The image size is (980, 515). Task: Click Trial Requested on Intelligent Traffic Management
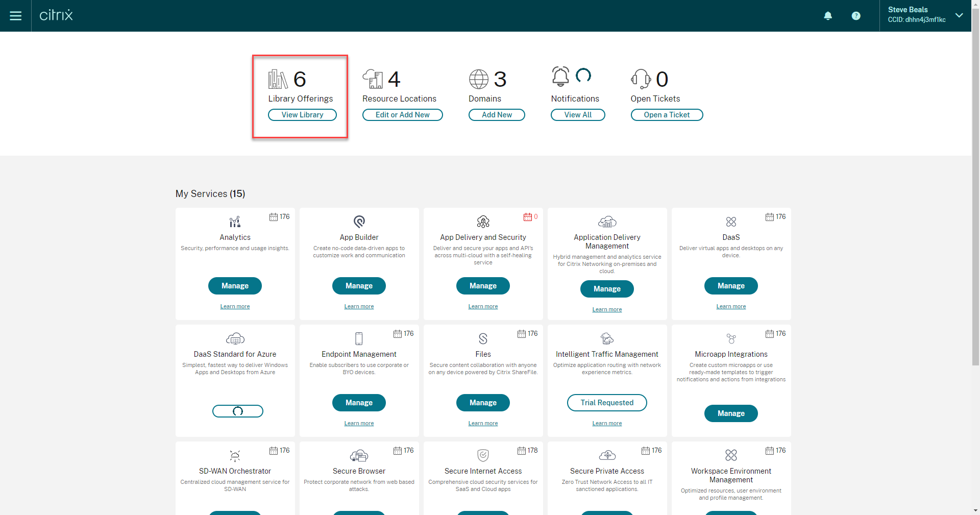pyautogui.click(x=607, y=403)
